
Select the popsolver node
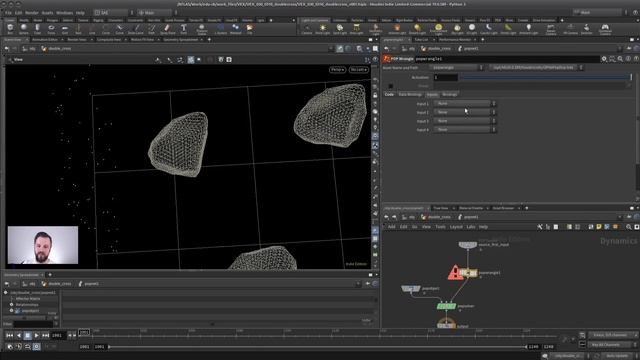[446, 306]
